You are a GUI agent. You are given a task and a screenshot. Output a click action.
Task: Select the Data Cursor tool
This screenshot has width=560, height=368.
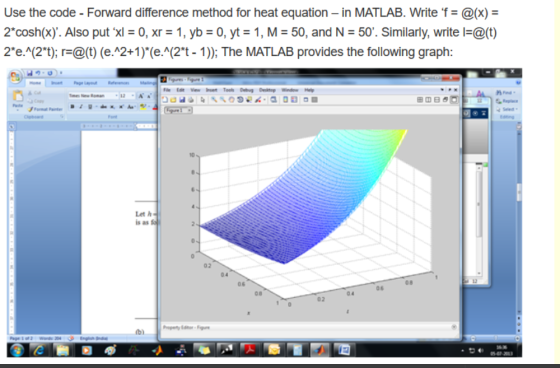(249, 100)
